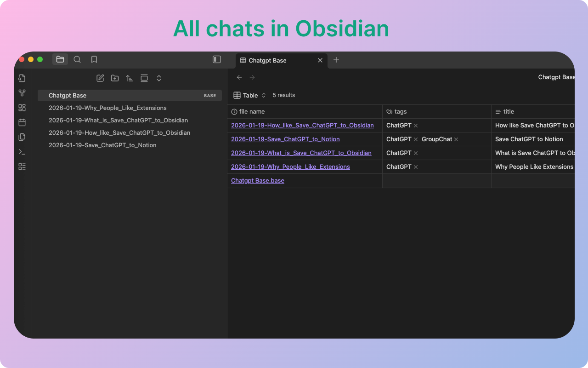Screen dimensions: 588x368
Task: Click the tags column header
Action: (437, 112)
